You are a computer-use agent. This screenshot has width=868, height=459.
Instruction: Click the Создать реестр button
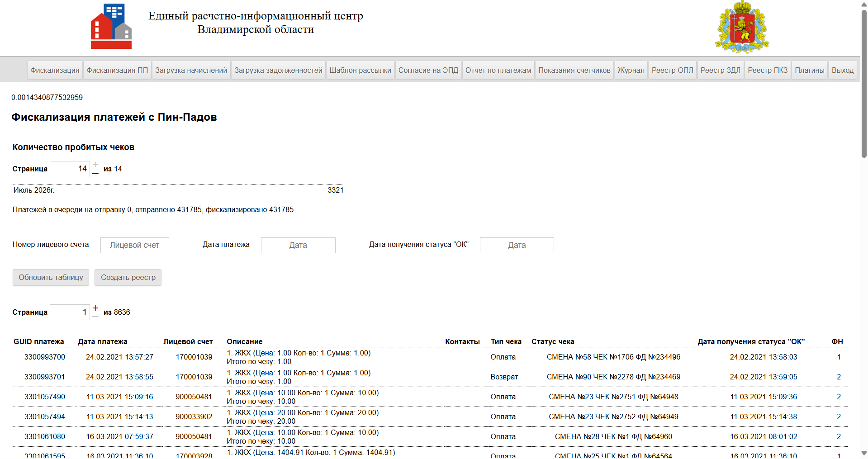tap(128, 277)
